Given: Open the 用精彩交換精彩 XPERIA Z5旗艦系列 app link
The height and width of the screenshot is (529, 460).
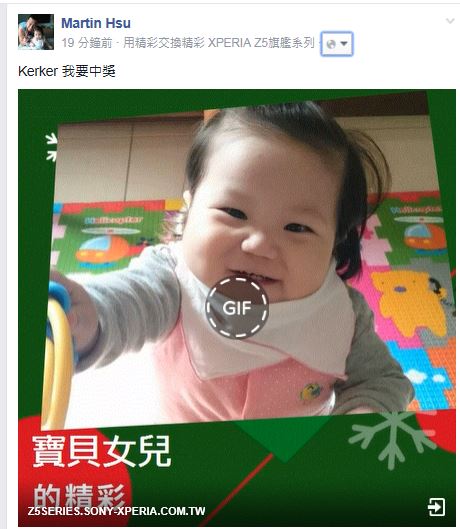Looking at the screenshot, I should point(219,43).
